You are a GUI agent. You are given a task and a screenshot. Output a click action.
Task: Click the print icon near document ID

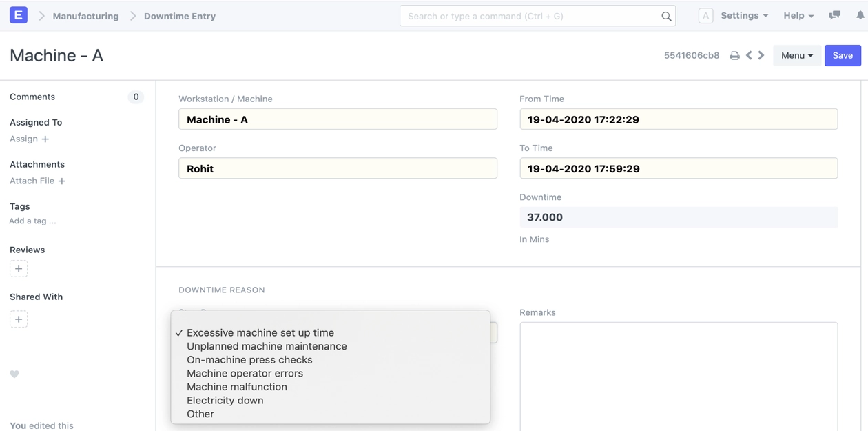coord(734,56)
